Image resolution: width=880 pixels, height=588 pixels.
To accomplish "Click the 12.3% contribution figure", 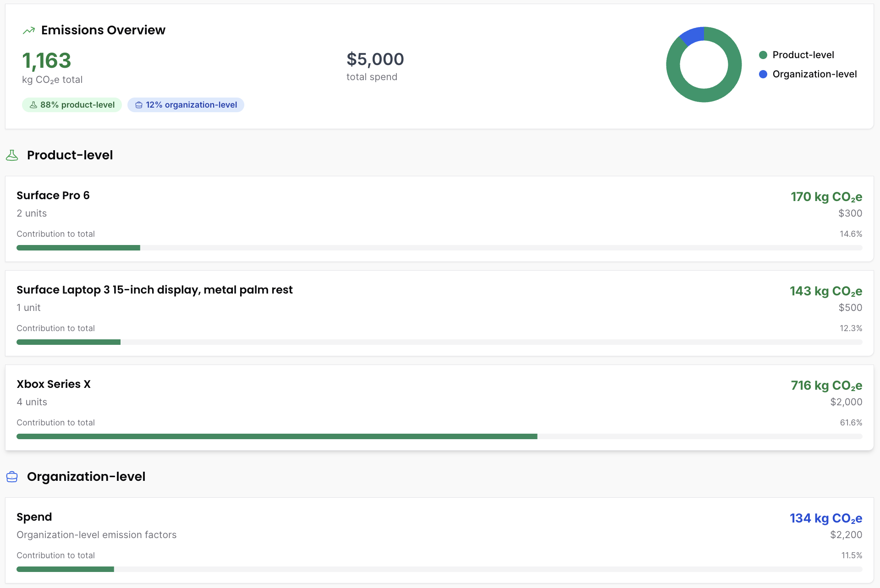I will (x=851, y=328).
